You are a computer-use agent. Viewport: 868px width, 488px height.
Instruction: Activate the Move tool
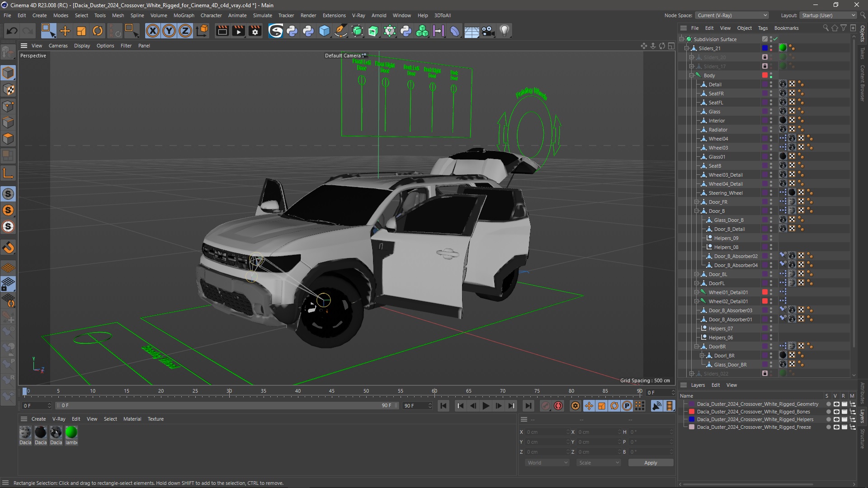pyautogui.click(x=65, y=31)
